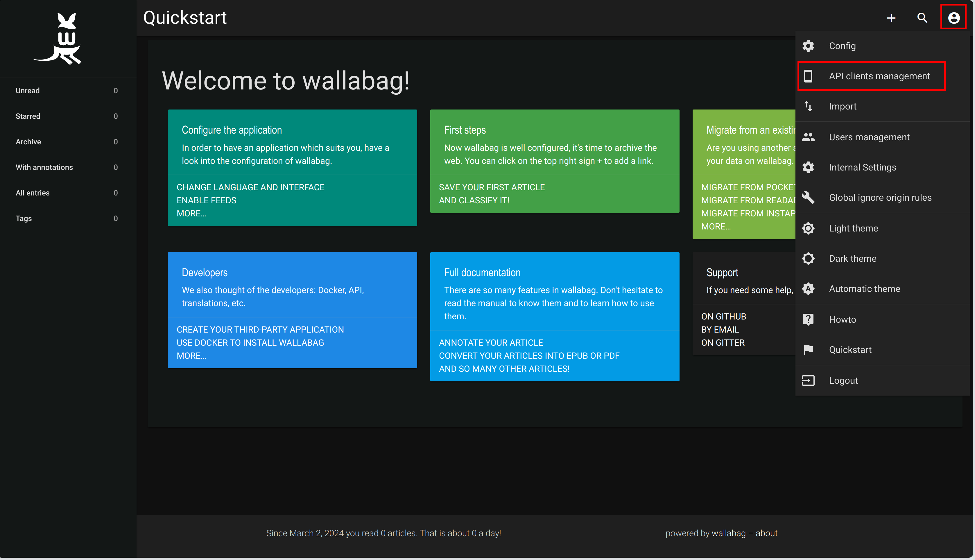975x560 pixels.
Task: Click And so many other articles! link
Action: coord(504,369)
